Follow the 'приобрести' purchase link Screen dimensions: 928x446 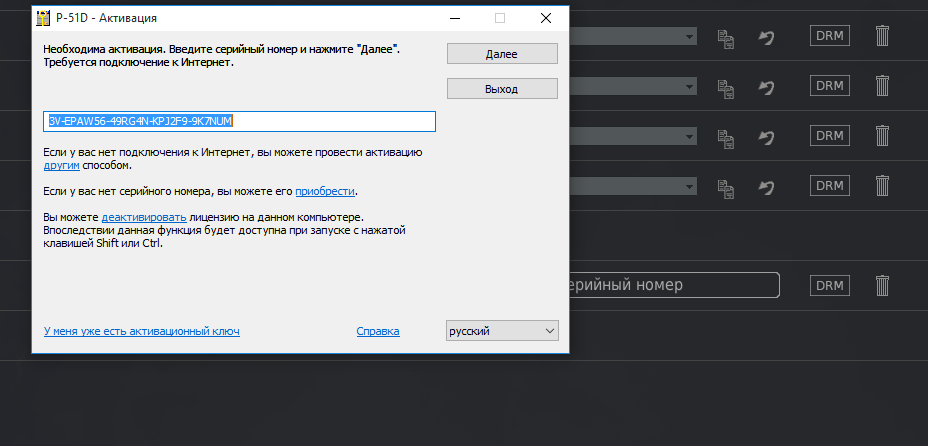click(x=325, y=191)
